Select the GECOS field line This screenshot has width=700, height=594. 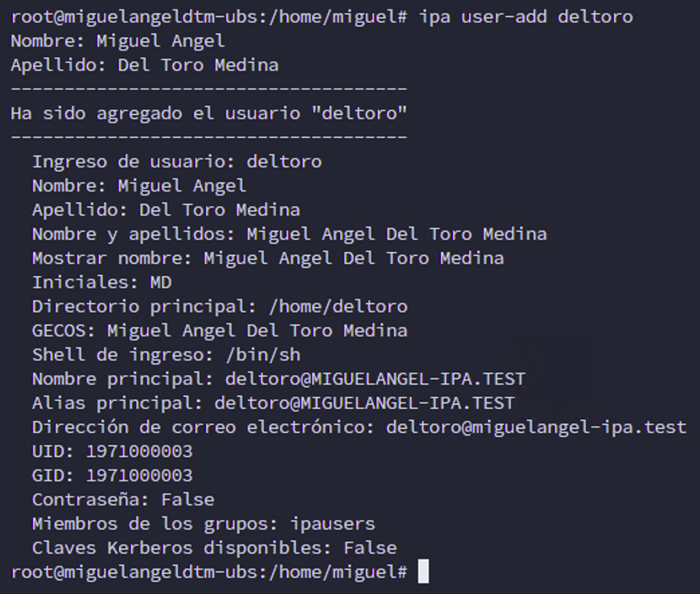click(x=220, y=330)
